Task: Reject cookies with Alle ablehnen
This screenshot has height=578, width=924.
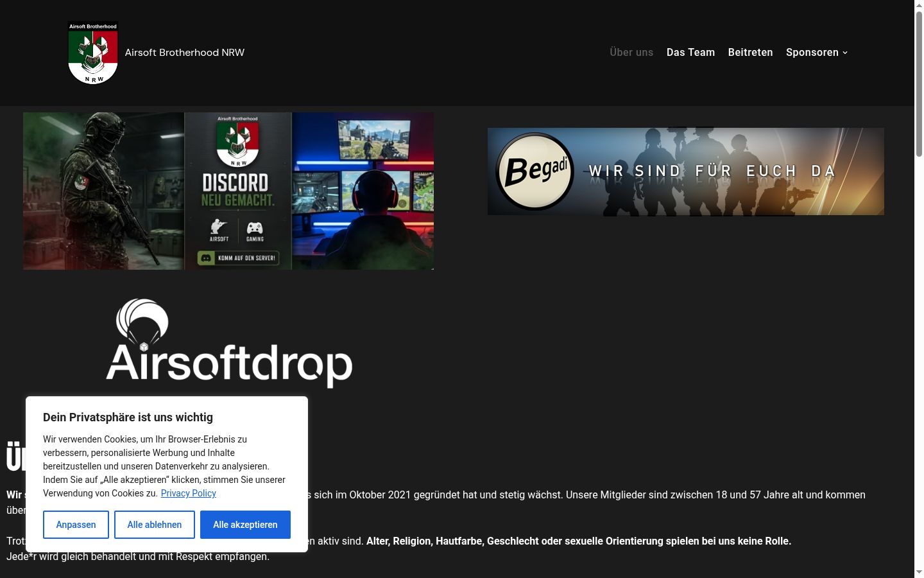Action: pos(155,525)
